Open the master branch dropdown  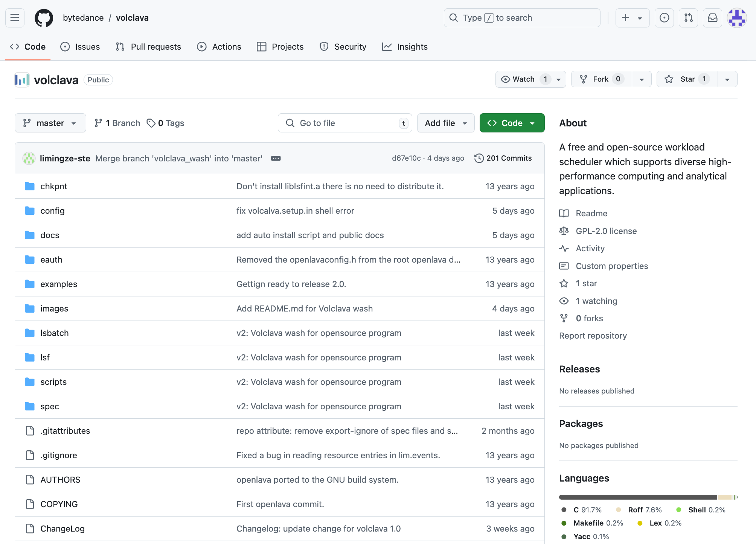(x=50, y=123)
